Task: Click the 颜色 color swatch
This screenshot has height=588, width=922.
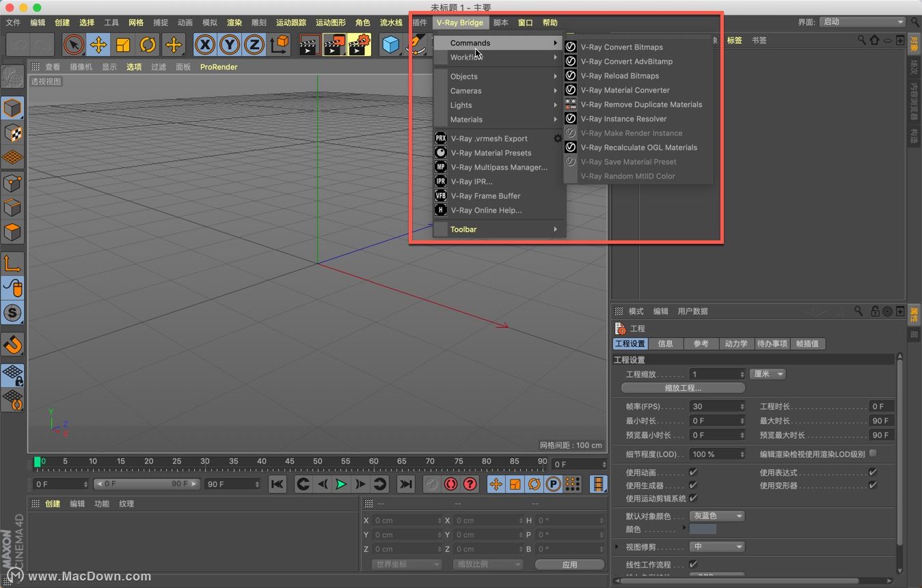Action: point(703,529)
